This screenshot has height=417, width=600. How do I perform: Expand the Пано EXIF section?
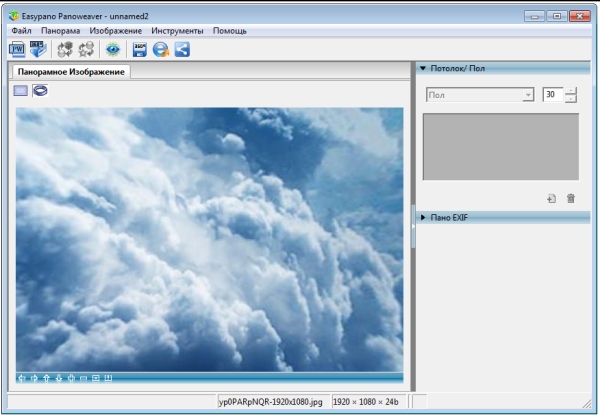tap(423, 217)
